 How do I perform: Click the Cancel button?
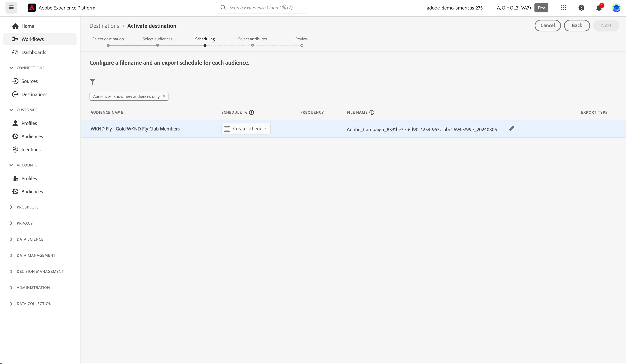point(547,25)
